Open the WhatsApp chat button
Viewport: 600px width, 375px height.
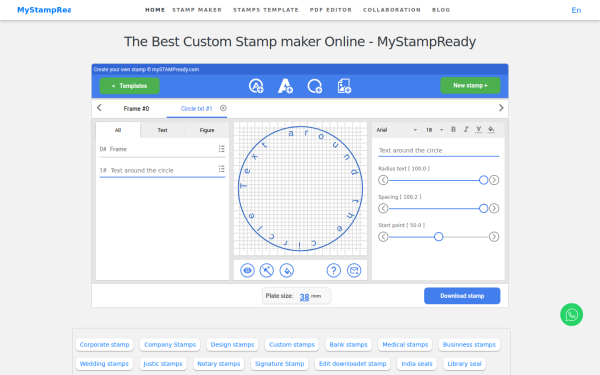pos(571,315)
